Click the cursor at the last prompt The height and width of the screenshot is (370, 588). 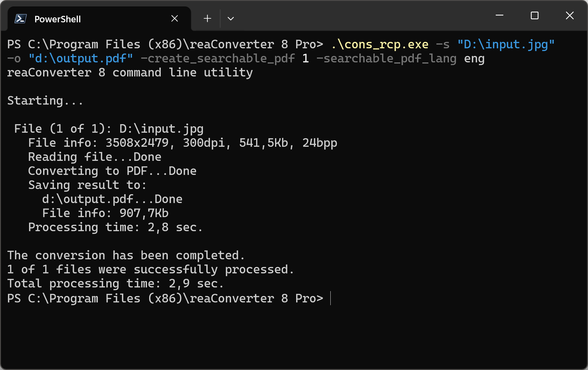click(x=331, y=298)
